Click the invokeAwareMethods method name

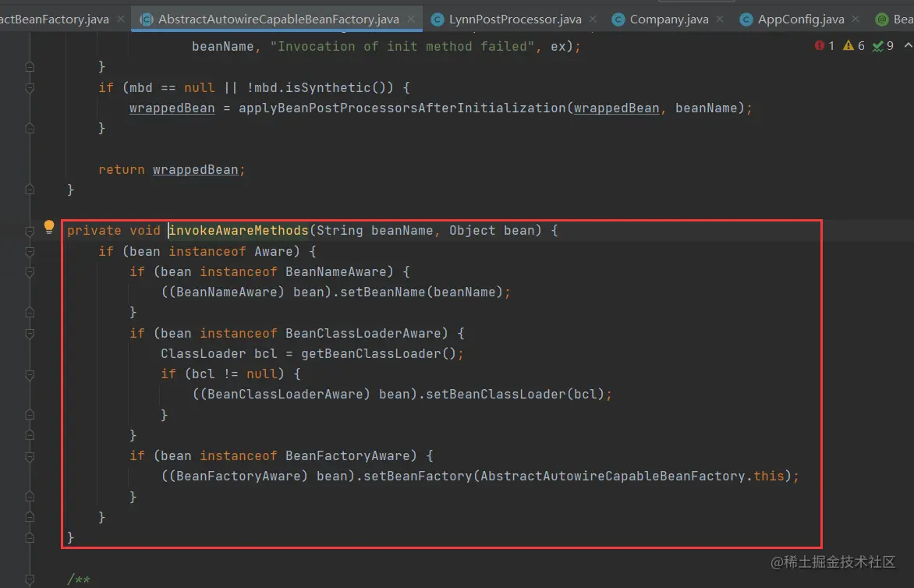pos(239,231)
